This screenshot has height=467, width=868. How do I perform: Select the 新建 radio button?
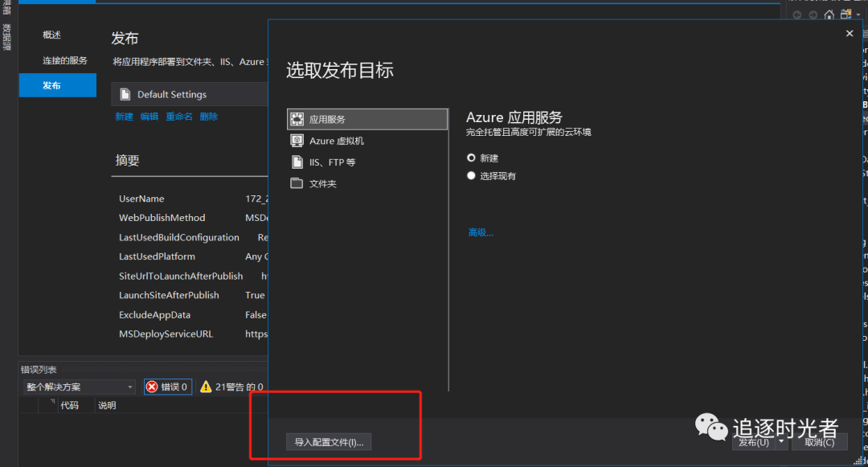pyautogui.click(x=471, y=158)
